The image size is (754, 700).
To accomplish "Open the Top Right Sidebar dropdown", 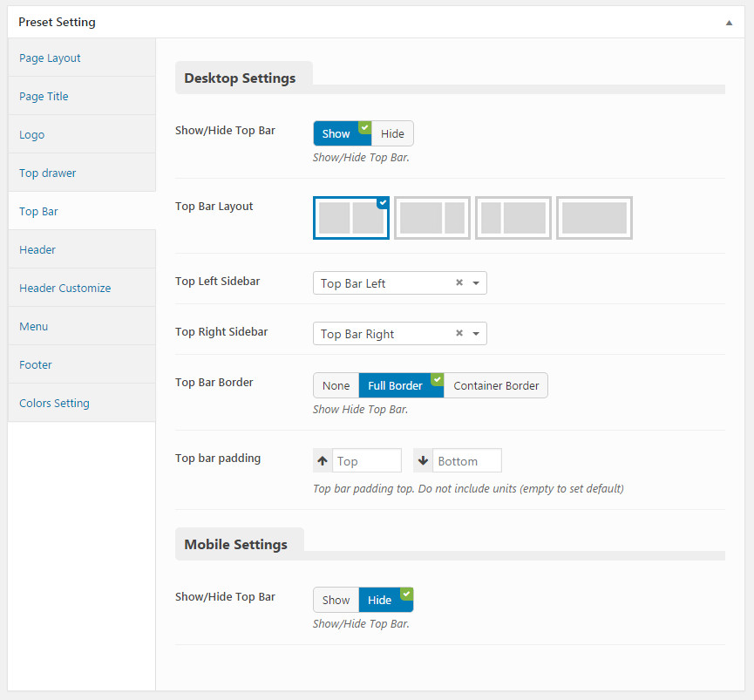I will (x=399, y=334).
